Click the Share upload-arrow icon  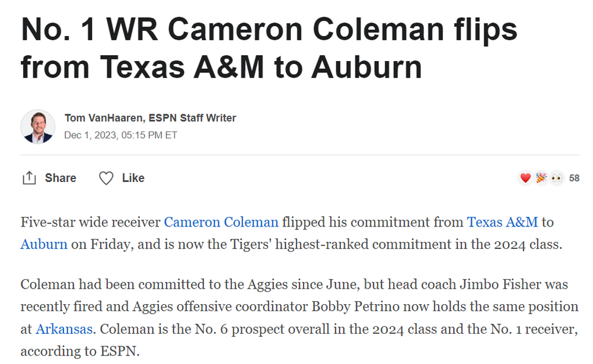pos(29,178)
